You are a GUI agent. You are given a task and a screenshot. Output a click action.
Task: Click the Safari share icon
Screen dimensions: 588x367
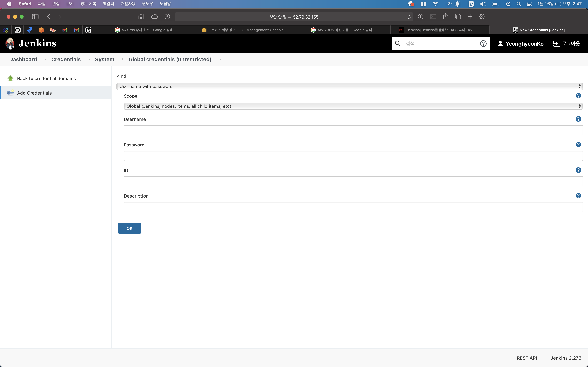[445, 17]
